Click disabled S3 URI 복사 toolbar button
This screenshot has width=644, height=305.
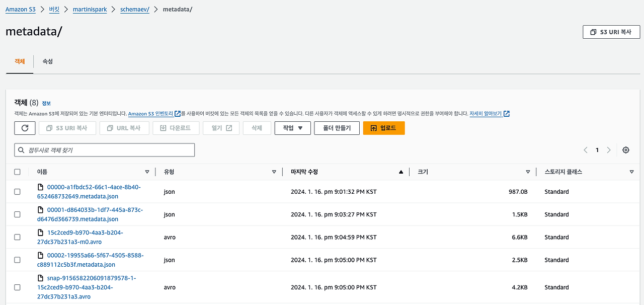(67, 128)
